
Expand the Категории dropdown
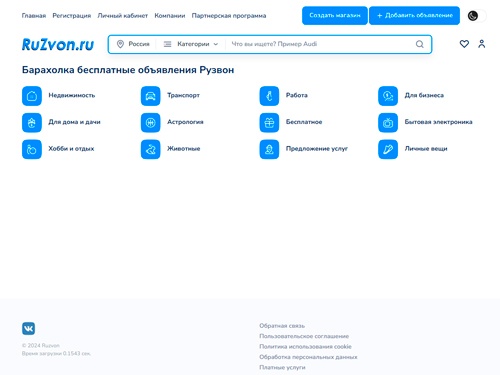pos(197,44)
